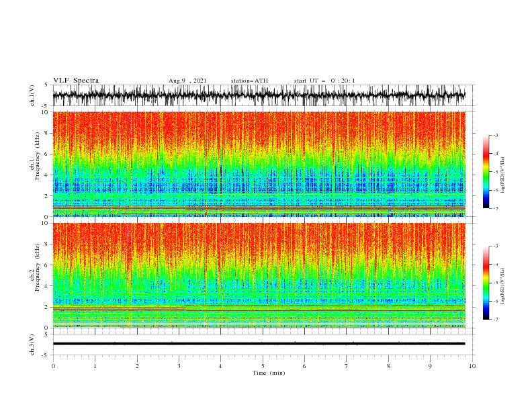Click time axis tick label '5'
Image resolution: width=532 pixels, height=411 pixels.
pyautogui.click(x=263, y=366)
